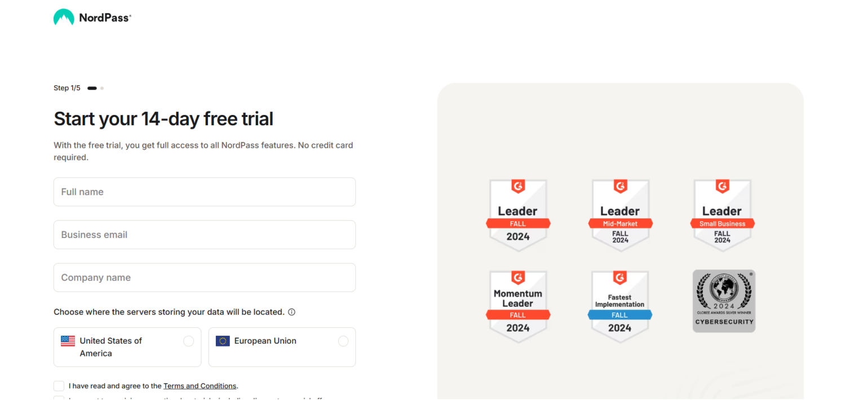The height and width of the screenshot is (400, 868).
Task: Click the G2 Leader Small Business badge
Action: tap(722, 214)
